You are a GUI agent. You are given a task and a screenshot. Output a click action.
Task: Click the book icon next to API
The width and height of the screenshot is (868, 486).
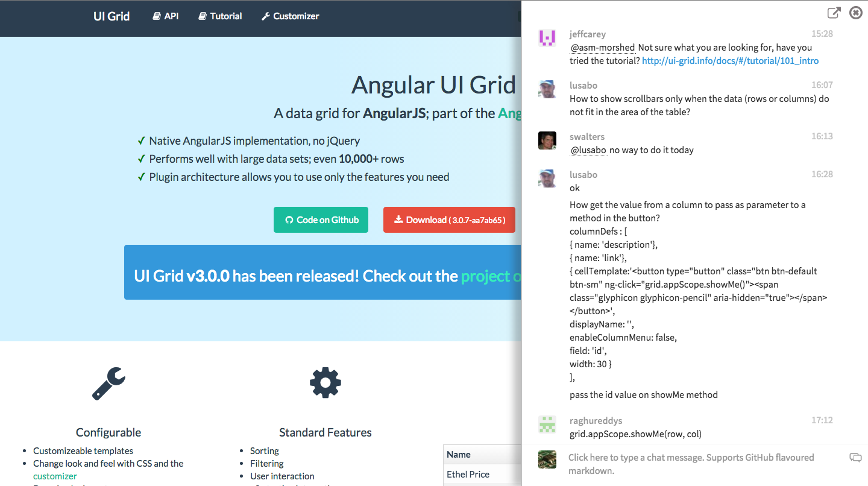[x=157, y=16]
